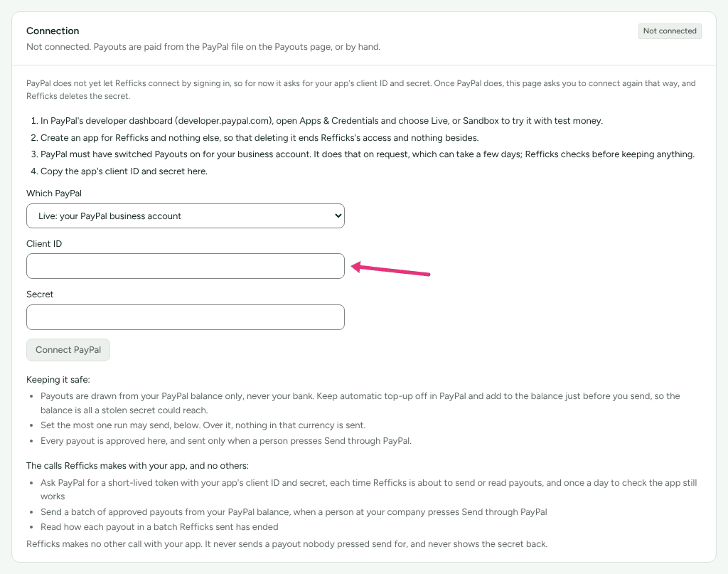The width and height of the screenshot is (728, 574).
Task: Click the 'Secret' field label
Action: 40,294
